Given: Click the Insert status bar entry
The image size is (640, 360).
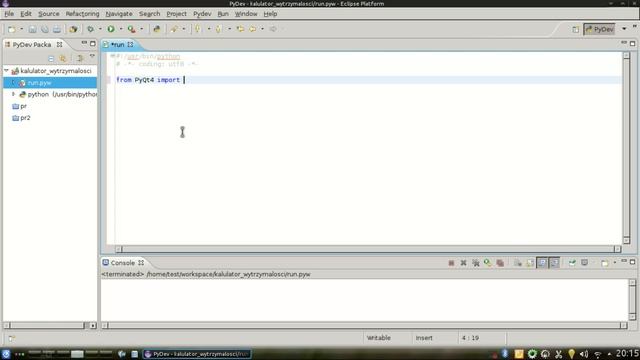Looking at the screenshot, I should (424, 338).
